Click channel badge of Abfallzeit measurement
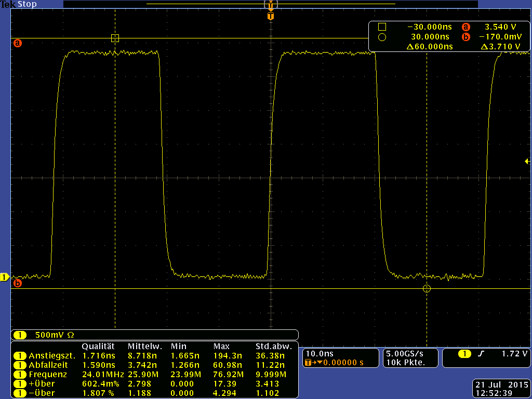 click(x=20, y=365)
